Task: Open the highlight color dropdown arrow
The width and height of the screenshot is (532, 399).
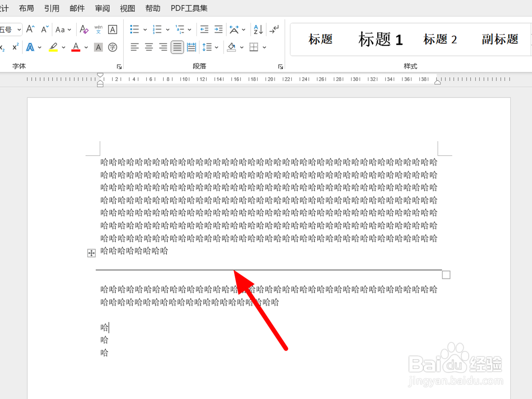Action: pyautogui.click(x=63, y=47)
